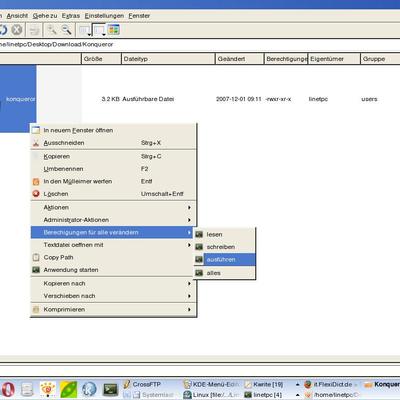Switch to the 'Linux [file:/...' taskbar entry
This screenshot has width=400, height=400.
coord(212,395)
